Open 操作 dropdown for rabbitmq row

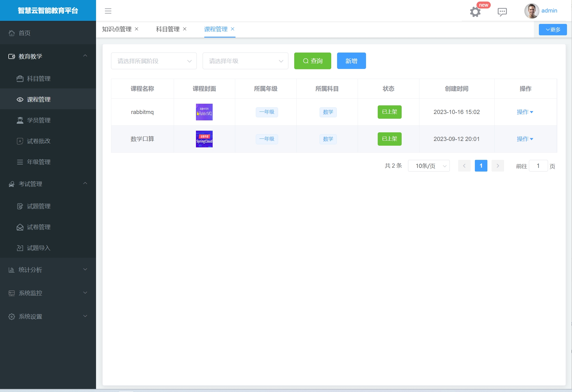(x=525, y=112)
